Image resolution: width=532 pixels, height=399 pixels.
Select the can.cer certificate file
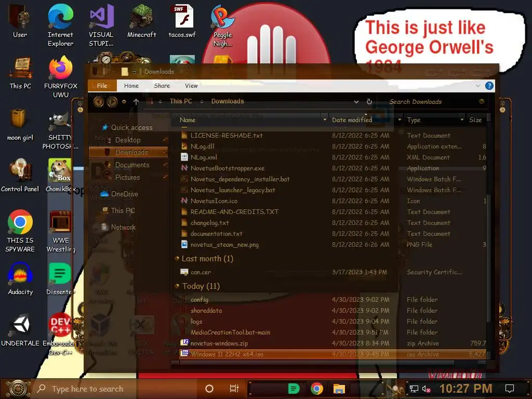point(201,272)
